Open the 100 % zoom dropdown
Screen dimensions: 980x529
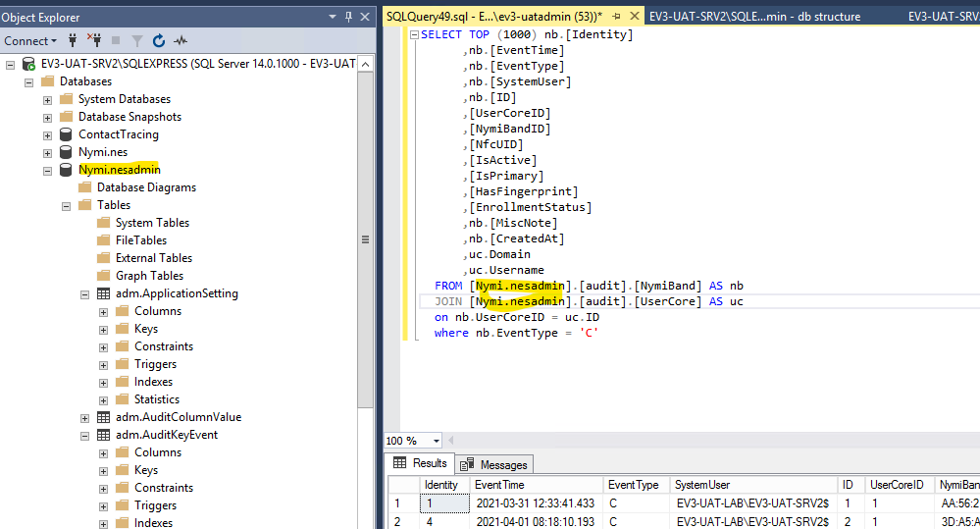[436, 441]
